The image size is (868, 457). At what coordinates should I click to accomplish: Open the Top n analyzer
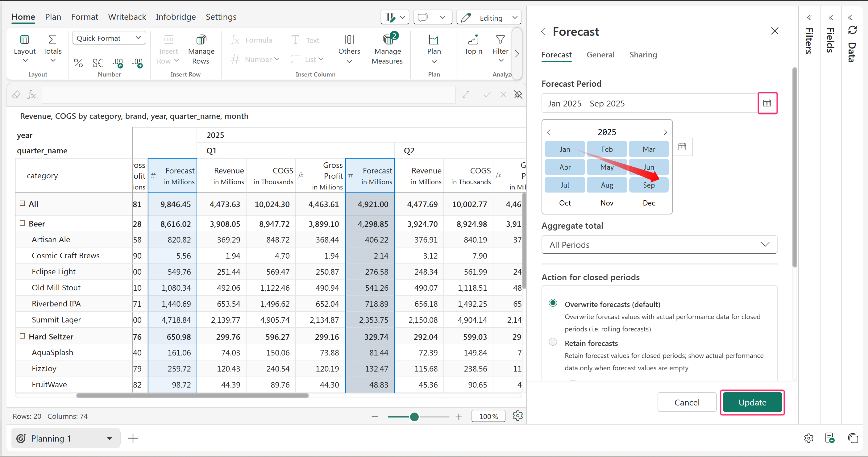tap(473, 40)
